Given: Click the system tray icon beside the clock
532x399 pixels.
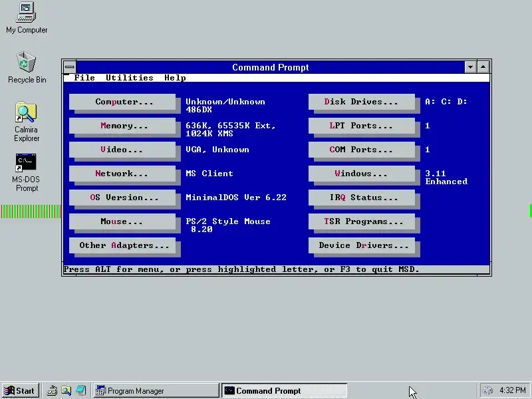Looking at the screenshot, I should click(x=488, y=390).
